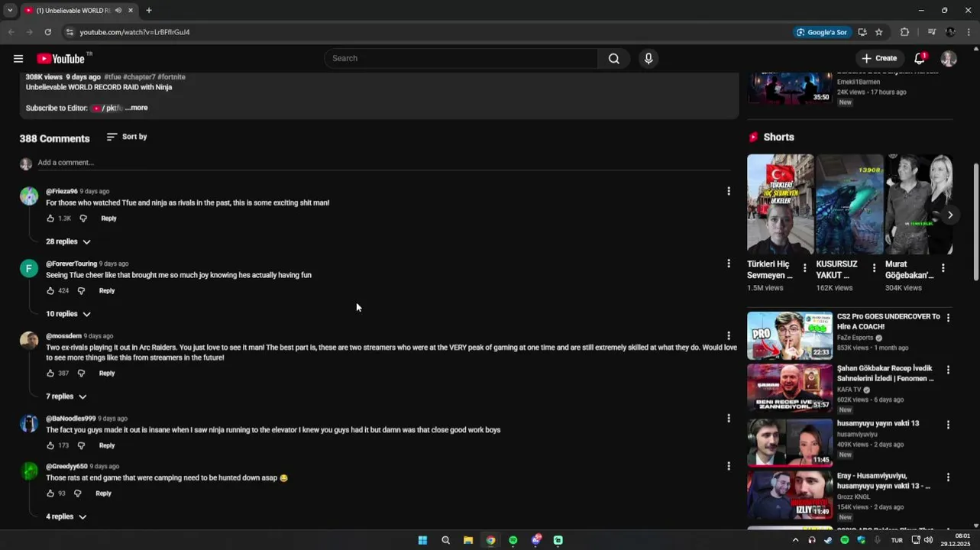The width and height of the screenshot is (980, 550).
Task: Expand 7 replies under @mossdem
Action: click(66, 396)
